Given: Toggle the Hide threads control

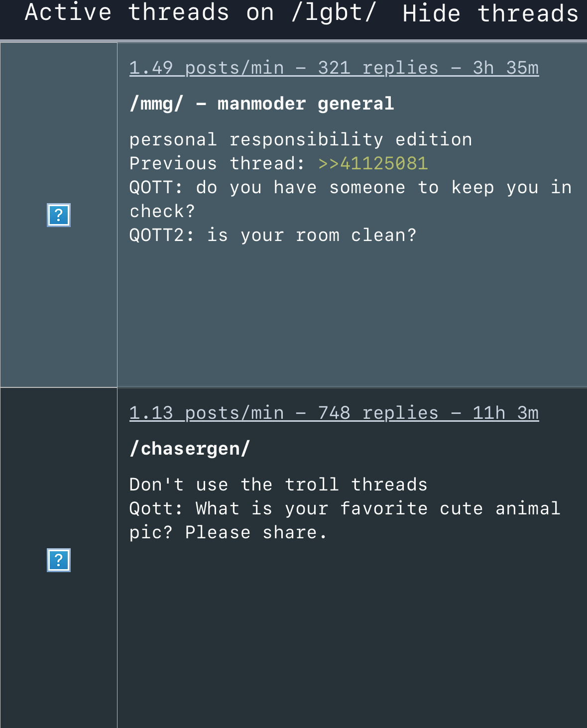Looking at the screenshot, I should pyautogui.click(x=490, y=13).
